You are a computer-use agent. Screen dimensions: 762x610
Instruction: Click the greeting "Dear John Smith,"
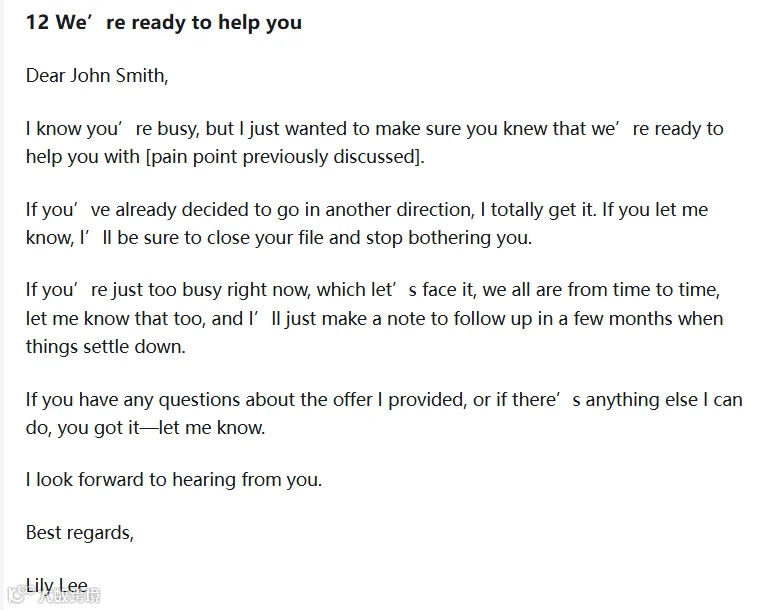[97, 76]
